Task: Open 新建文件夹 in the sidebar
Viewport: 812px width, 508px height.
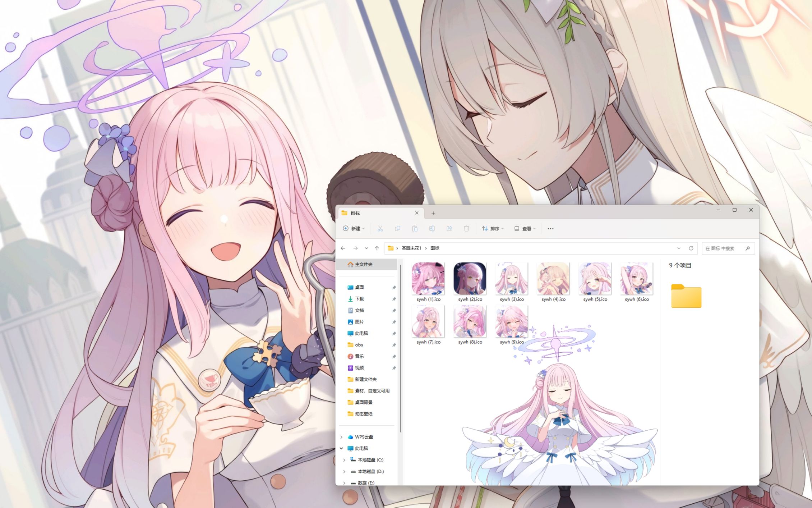Action: point(365,379)
